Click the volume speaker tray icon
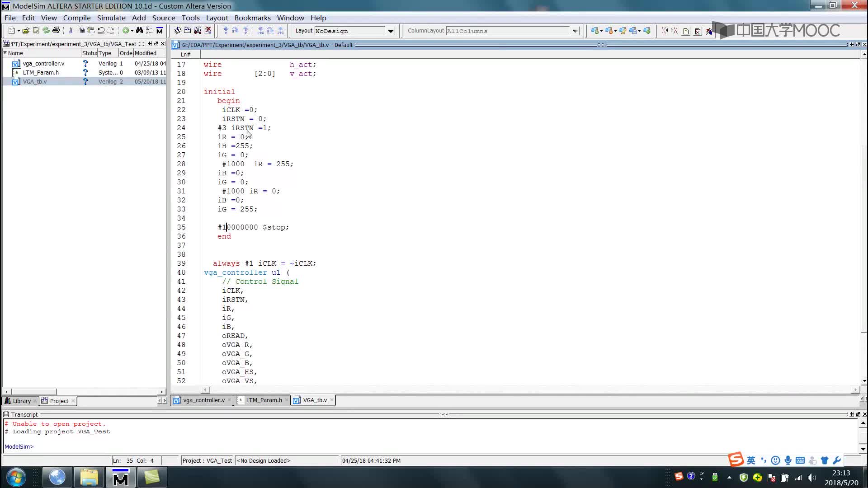Screen dimensions: 868x488 pos(812,477)
